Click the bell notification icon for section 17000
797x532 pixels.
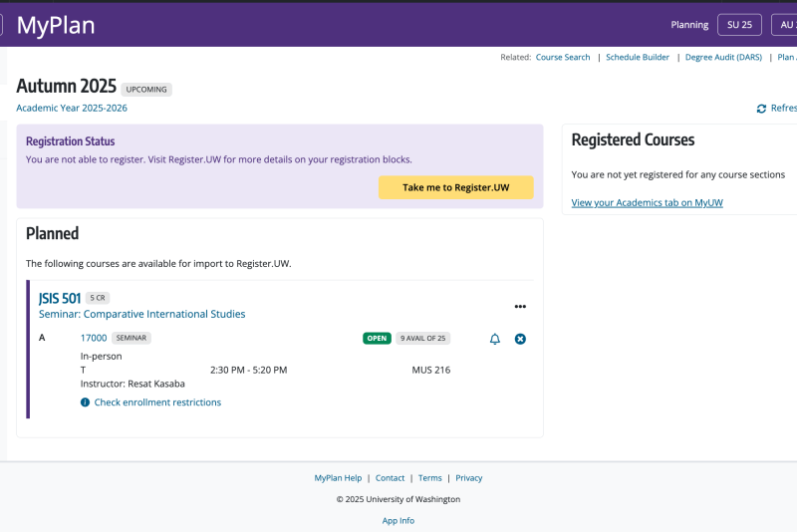[x=494, y=339]
